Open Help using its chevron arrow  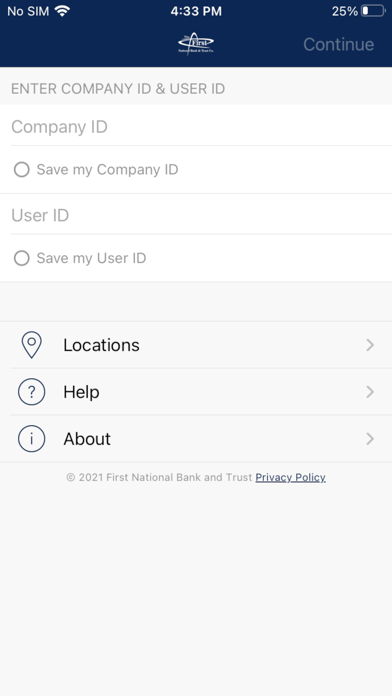[370, 392]
